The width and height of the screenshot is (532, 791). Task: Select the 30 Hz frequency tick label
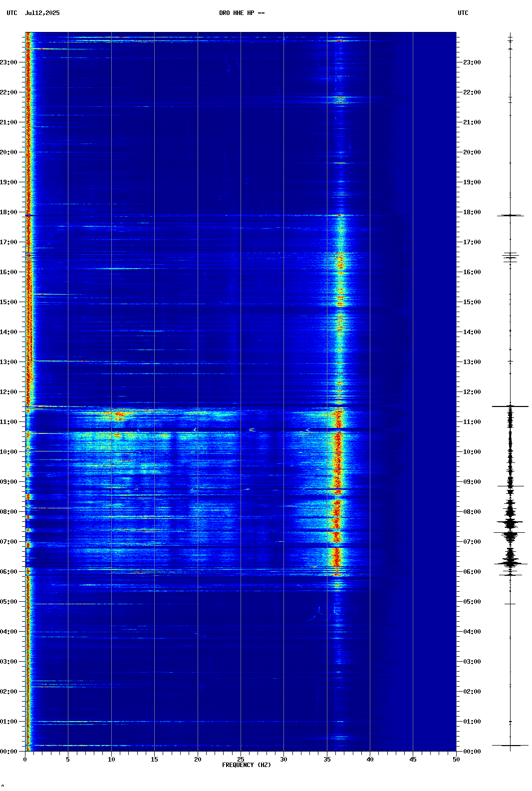click(283, 760)
